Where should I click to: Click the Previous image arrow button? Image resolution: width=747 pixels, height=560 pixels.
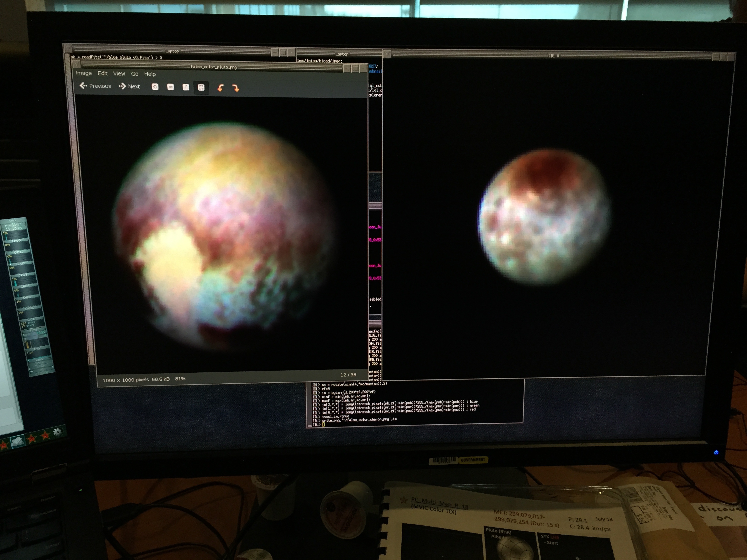[95, 86]
